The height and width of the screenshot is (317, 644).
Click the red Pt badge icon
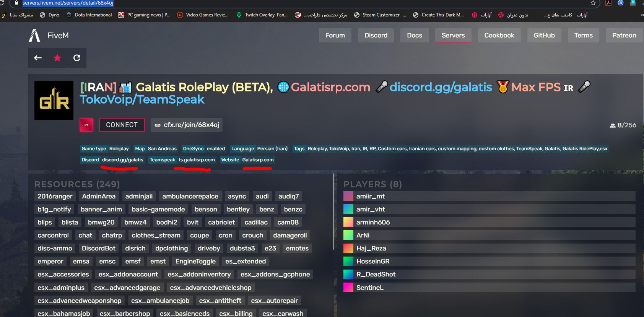click(x=86, y=125)
